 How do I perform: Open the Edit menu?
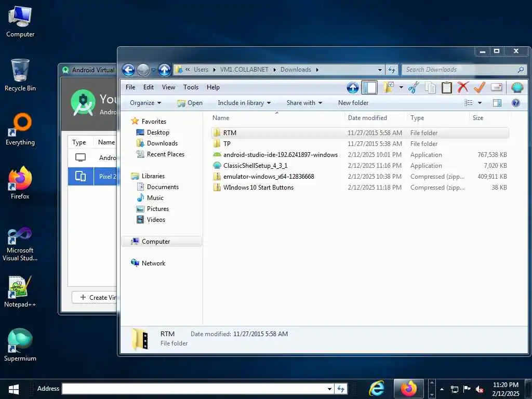(149, 87)
